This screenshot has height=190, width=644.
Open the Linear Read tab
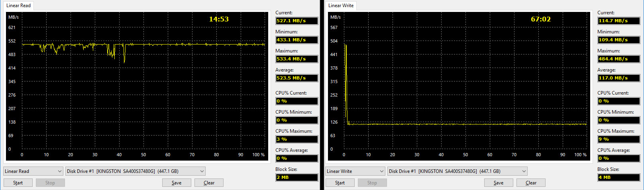coord(18,6)
